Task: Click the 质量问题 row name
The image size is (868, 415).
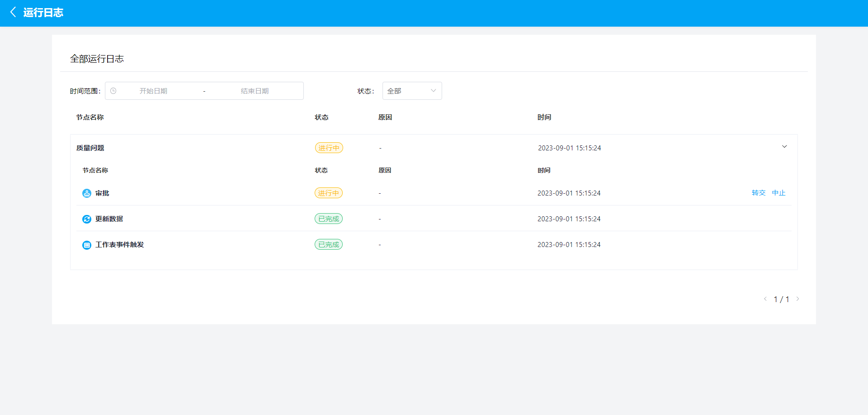Action: point(90,148)
